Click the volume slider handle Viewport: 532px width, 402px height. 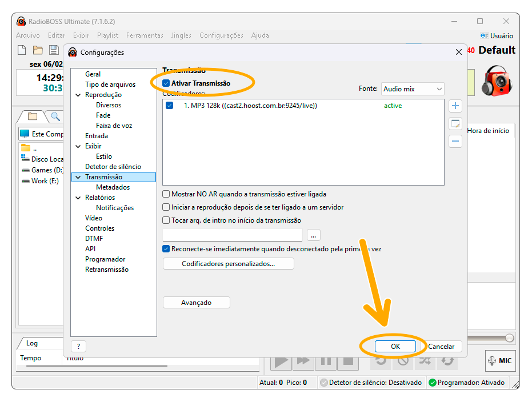(509, 338)
